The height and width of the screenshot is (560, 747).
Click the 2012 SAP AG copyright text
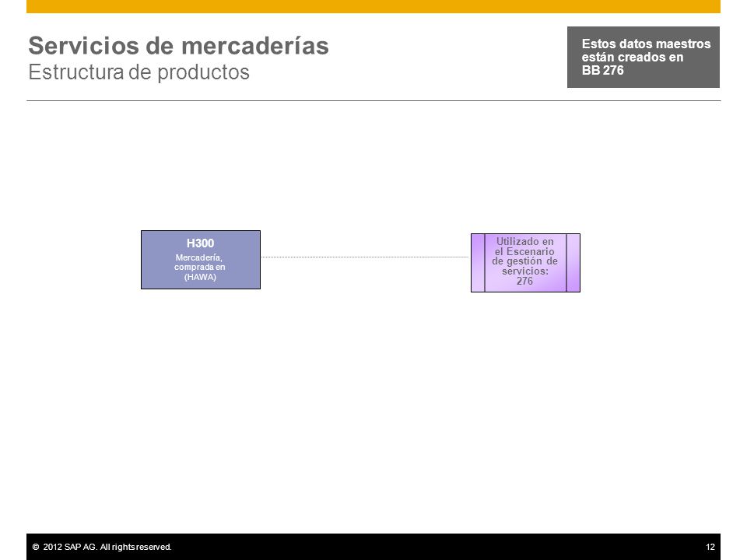pyautogui.click(x=102, y=547)
